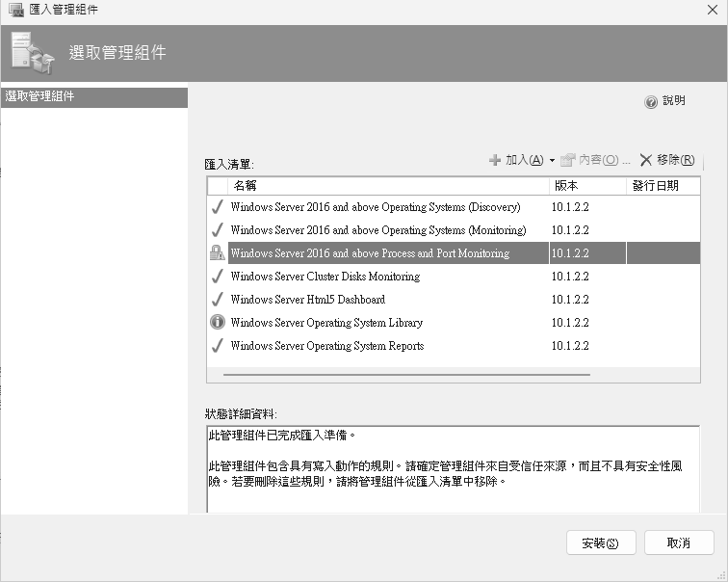Click version 10.1.2.2 of Cluster Disks Monitoring
The height and width of the screenshot is (582, 728).
tap(570, 277)
